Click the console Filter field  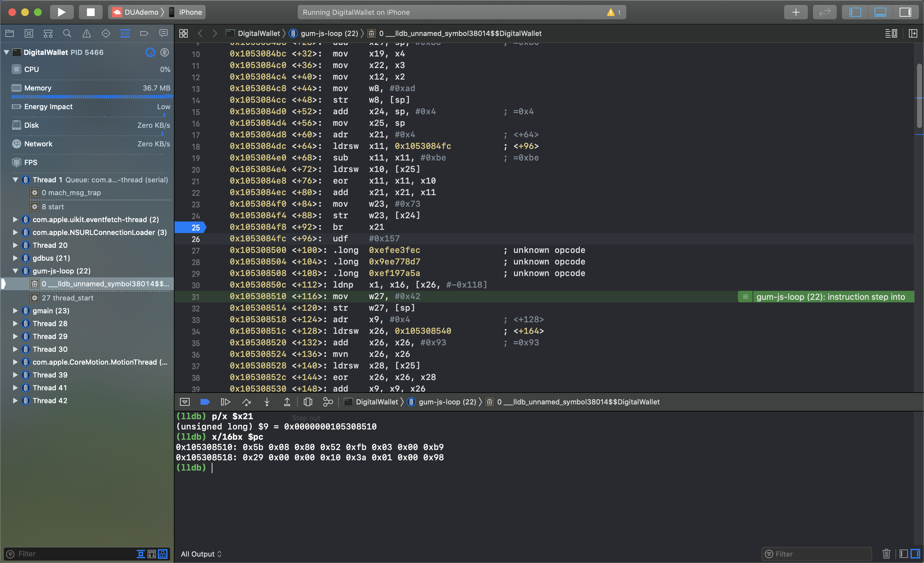[x=817, y=554]
